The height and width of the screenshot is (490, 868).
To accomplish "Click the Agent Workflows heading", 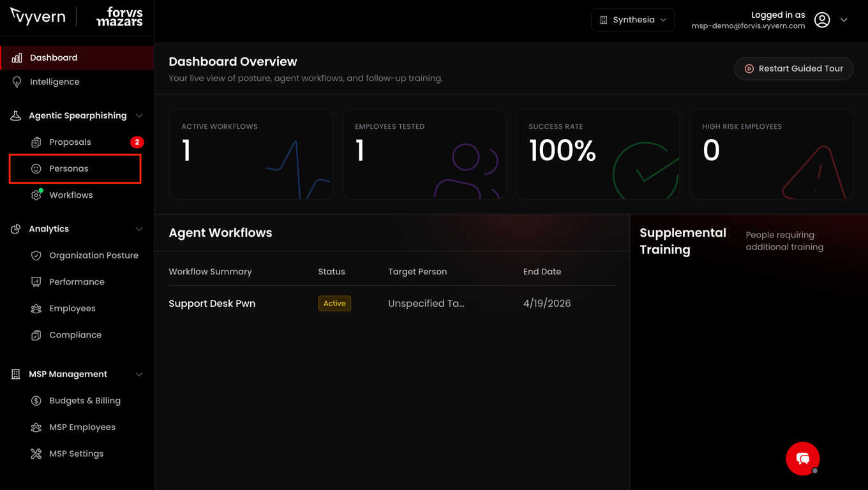I will (x=220, y=233).
